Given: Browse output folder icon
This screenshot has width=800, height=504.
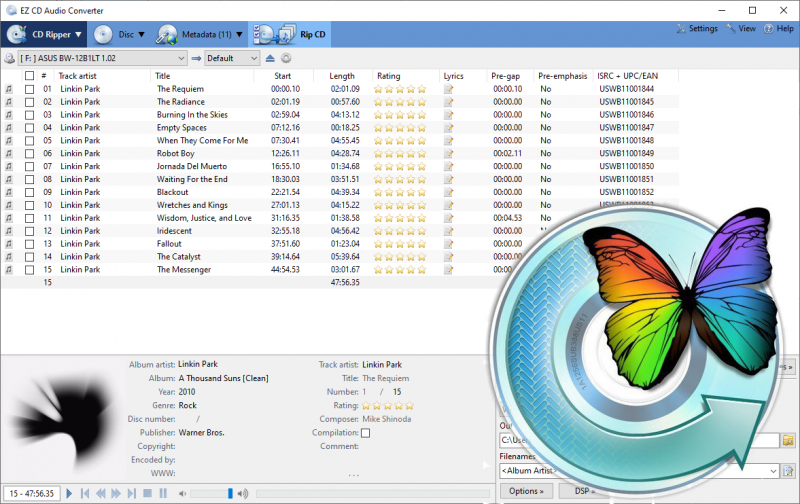Looking at the screenshot, I should click(x=788, y=440).
